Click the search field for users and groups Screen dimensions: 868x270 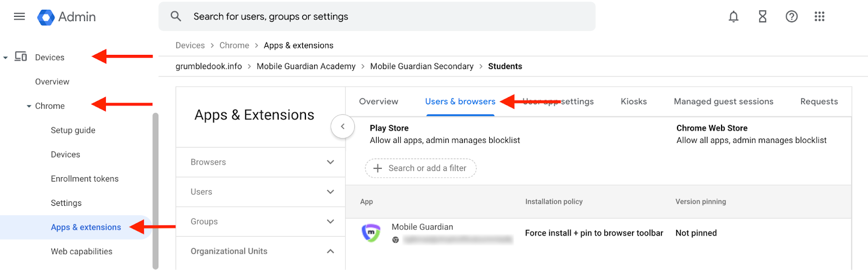(x=380, y=17)
